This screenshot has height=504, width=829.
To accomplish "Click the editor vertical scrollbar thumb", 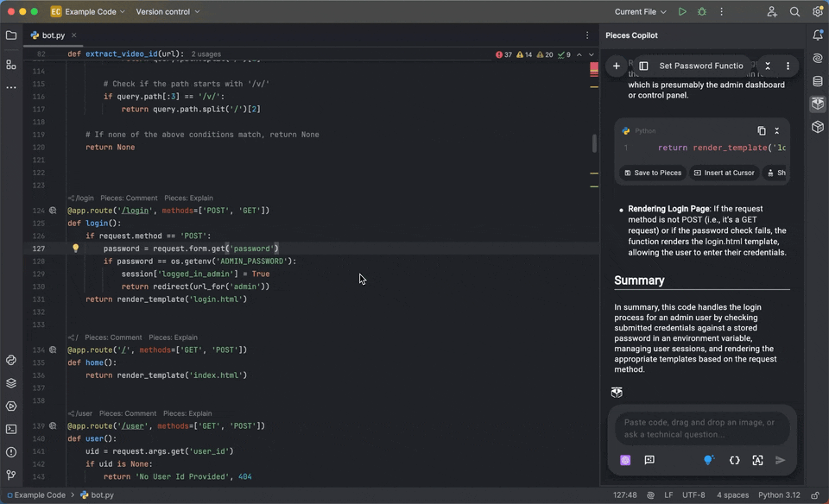I will [x=594, y=143].
